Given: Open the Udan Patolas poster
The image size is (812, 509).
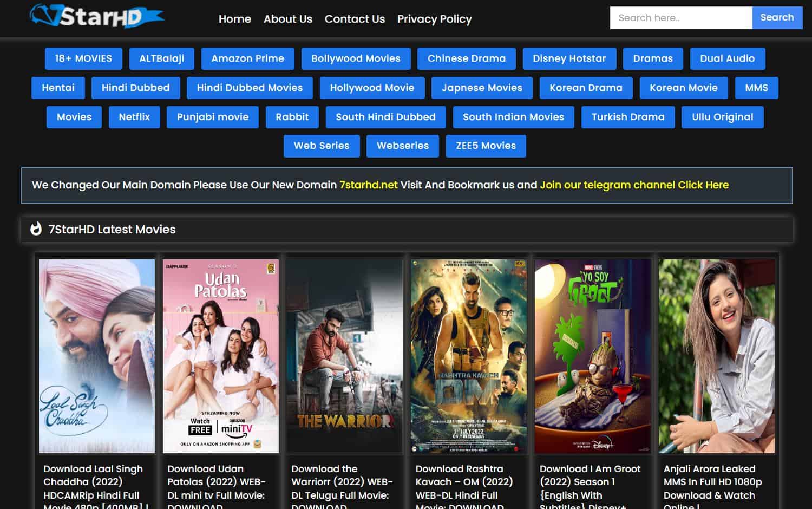Looking at the screenshot, I should pyautogui.click(x=221, y=356).
